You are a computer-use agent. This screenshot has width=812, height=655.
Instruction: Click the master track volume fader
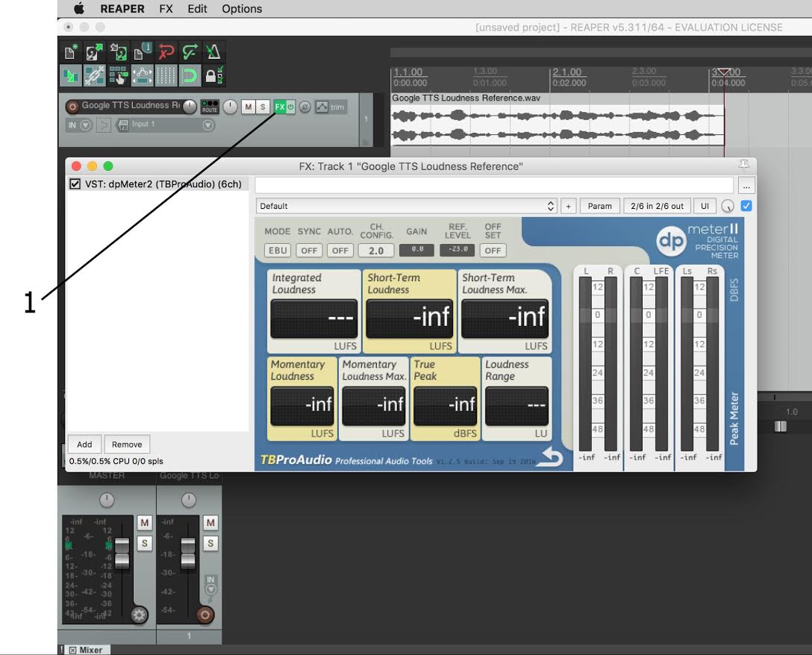[x=122, y=554]
